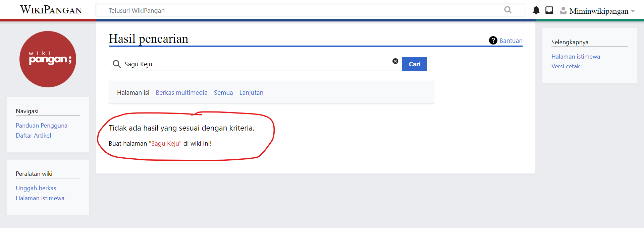644x228 pixels.
Task: Expand the Miminwikipangan user menu arrow
Action: tap(633, 11)
